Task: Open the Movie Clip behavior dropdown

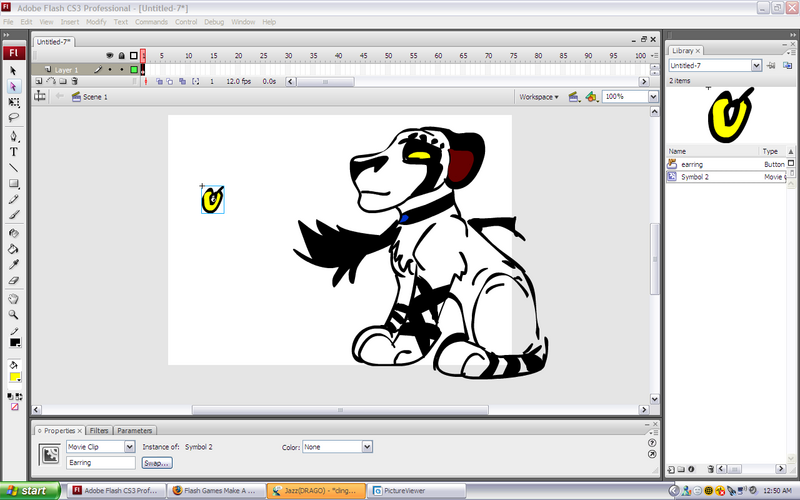Action: [x=130, y=447]
